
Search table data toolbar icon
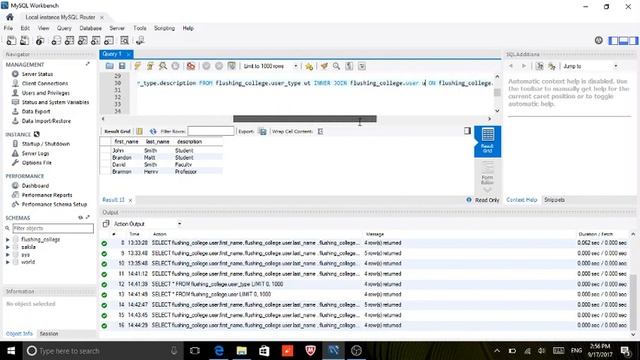[x=124, y=40]
